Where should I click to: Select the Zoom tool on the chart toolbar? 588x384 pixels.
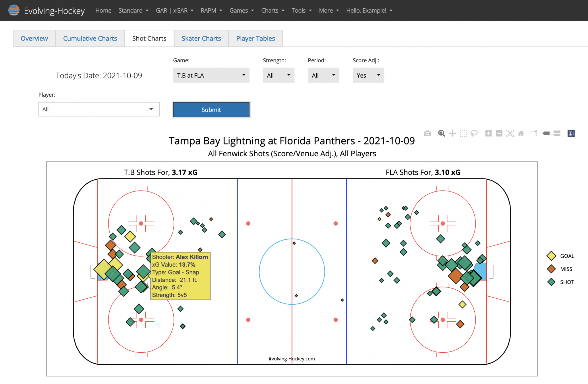click(441, 133)
